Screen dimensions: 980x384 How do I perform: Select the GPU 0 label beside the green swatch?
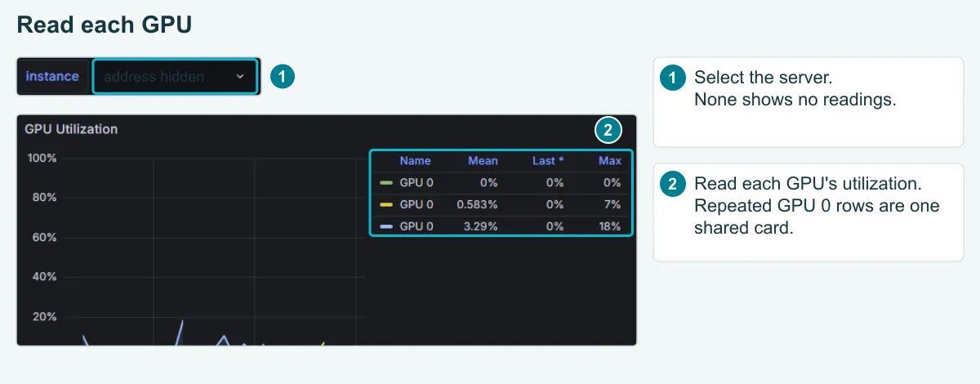tap(416, 183)
